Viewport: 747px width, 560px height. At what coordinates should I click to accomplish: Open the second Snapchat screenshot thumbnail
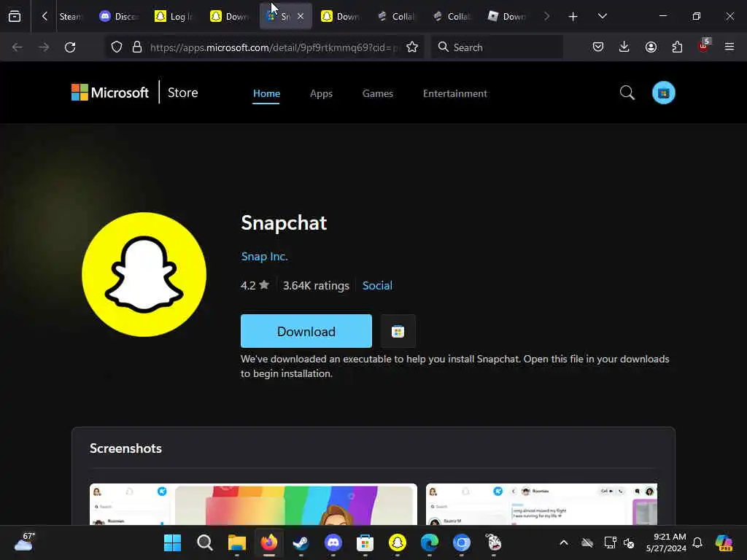[541, 505]
